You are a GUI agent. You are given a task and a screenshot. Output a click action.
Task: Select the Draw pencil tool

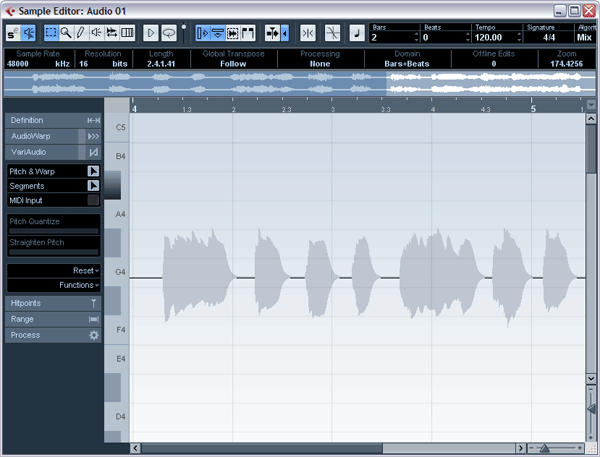coord(80,34)
